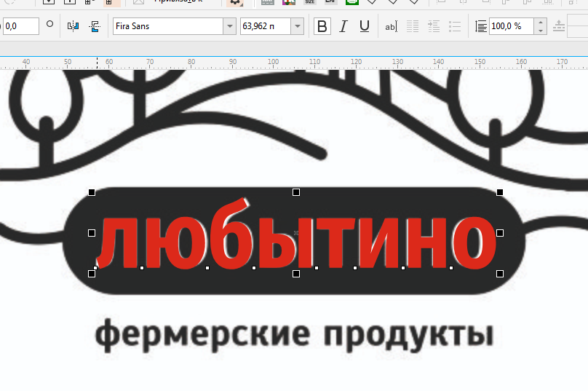Select the character node of letter о
This screenshot has width=588, height=391.
(x=451, y=268)
